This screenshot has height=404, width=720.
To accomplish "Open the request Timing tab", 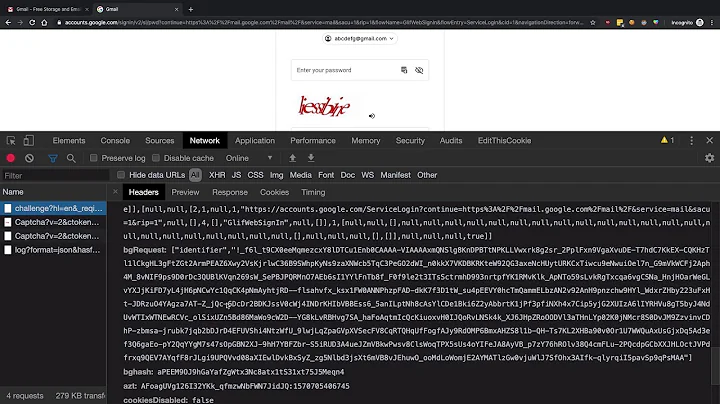I will tap(313, 192).
